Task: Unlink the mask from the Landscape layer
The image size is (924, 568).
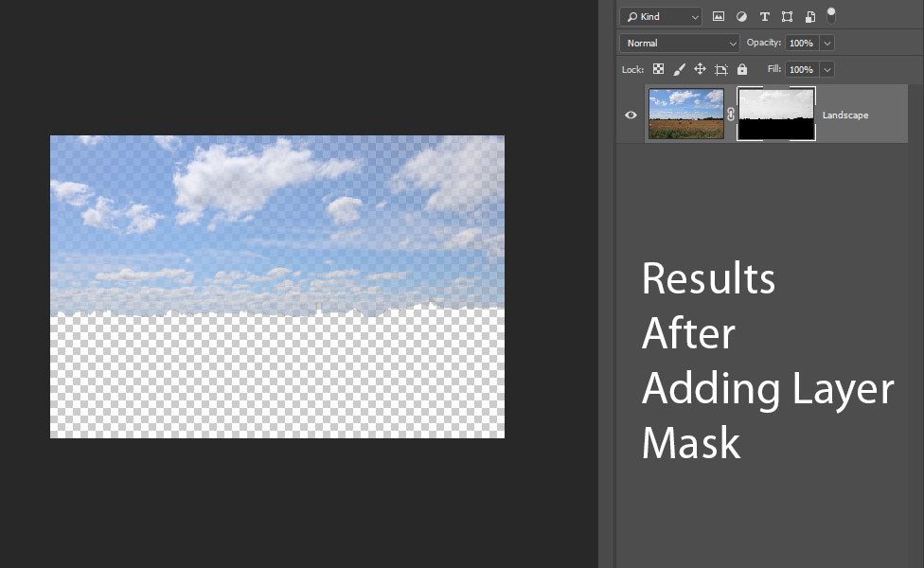Action: pyautogui.click(x=730, y=115)
